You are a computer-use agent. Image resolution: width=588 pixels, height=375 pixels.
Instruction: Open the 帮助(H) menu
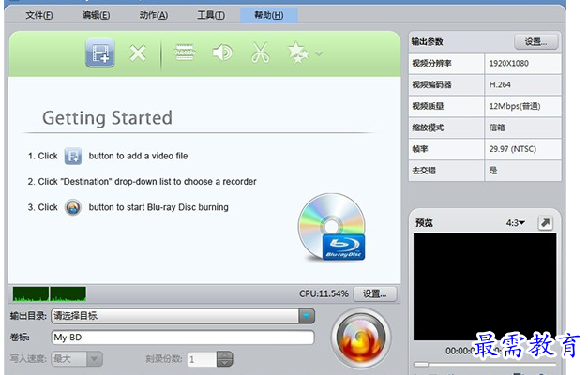269,15
